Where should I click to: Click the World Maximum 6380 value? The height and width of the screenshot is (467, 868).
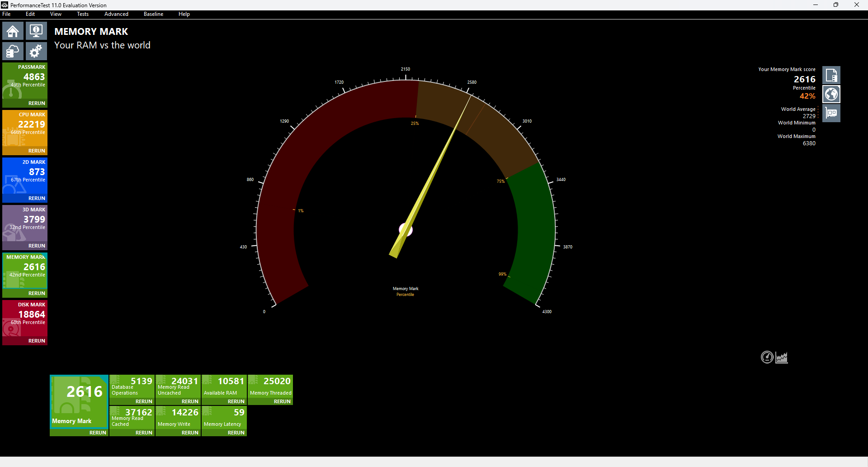809,143
